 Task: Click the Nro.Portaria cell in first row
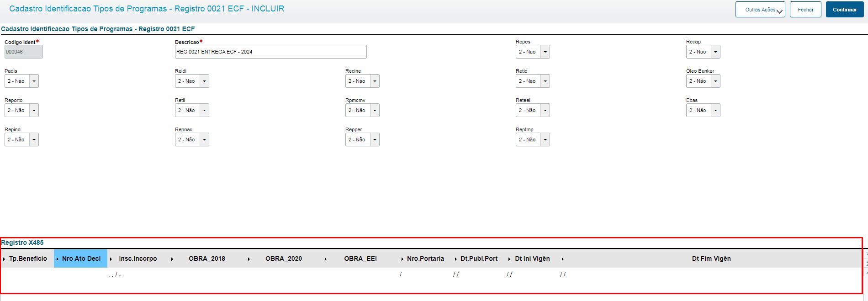pyautogui.click(x=425, y=274)
